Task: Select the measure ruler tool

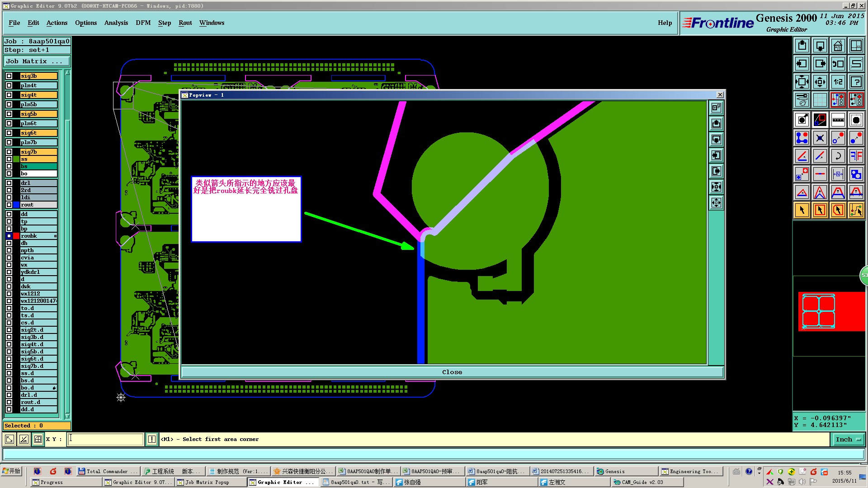Action: 838,120
